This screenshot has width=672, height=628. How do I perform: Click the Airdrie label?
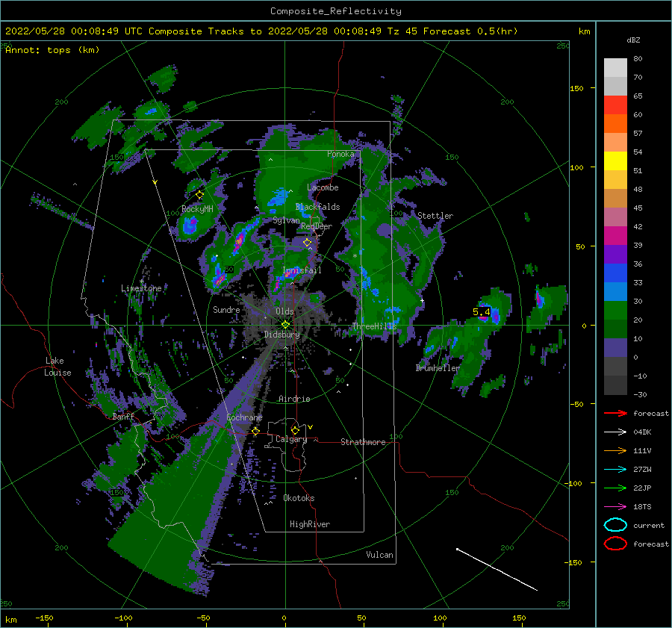pos(294,399)
